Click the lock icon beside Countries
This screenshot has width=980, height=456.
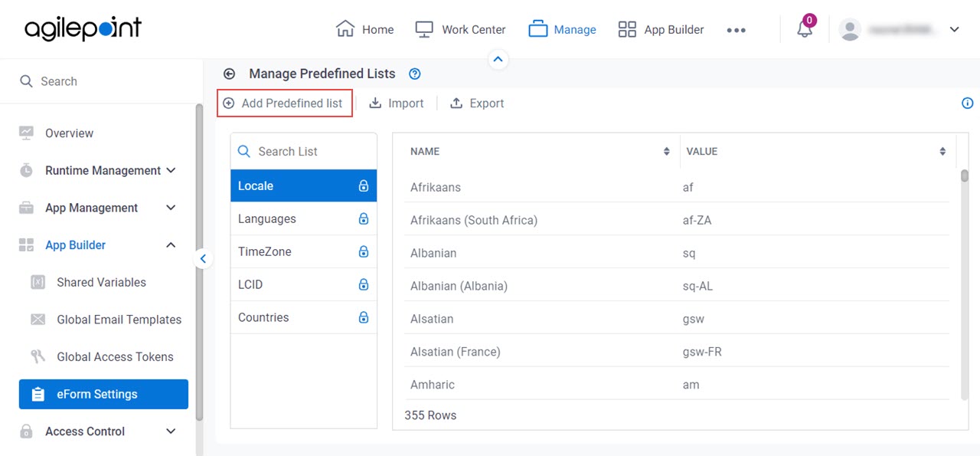coord(364,317)
